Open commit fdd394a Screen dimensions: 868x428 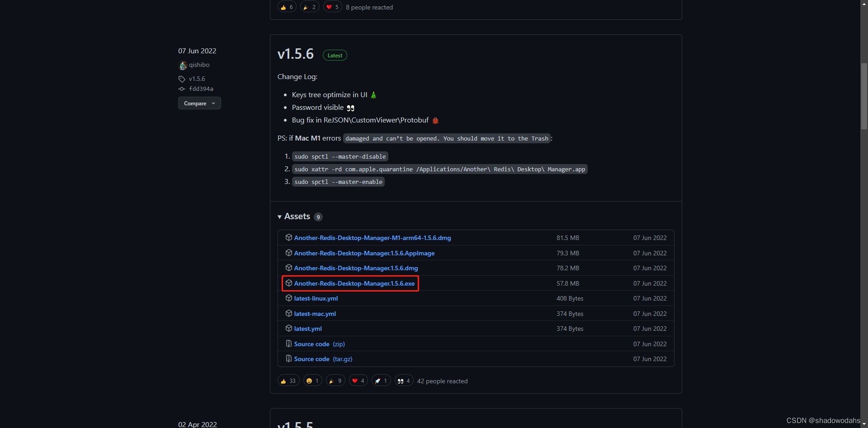[x=201, y=89]
